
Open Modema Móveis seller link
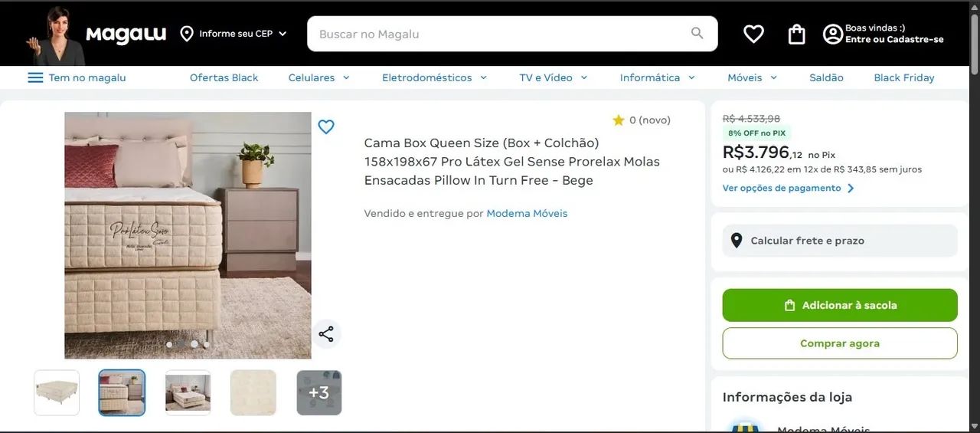(527, 213)
